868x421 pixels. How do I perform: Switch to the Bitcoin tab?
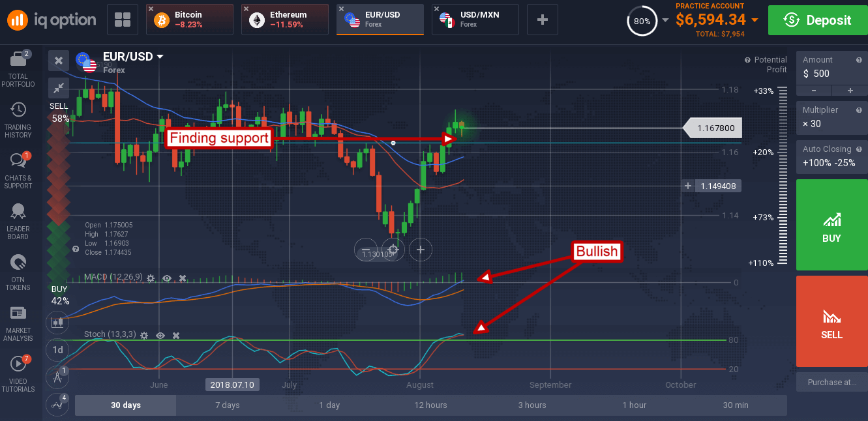189,20
